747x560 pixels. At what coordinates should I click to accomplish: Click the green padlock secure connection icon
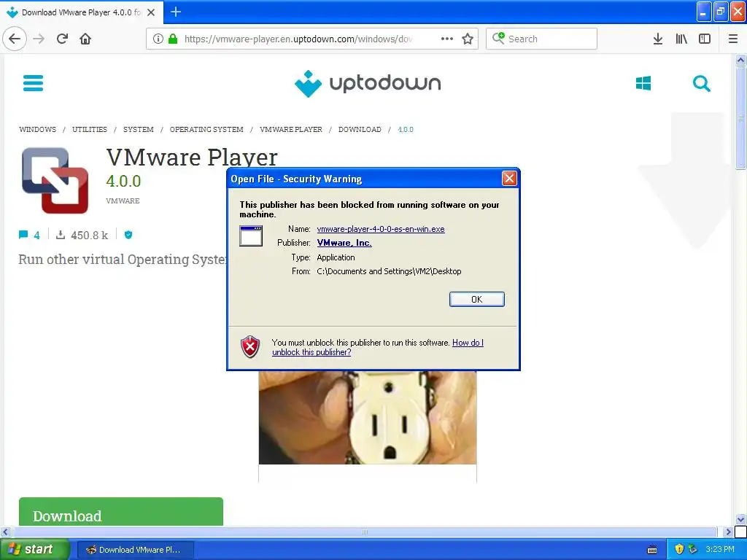point(173,39)
